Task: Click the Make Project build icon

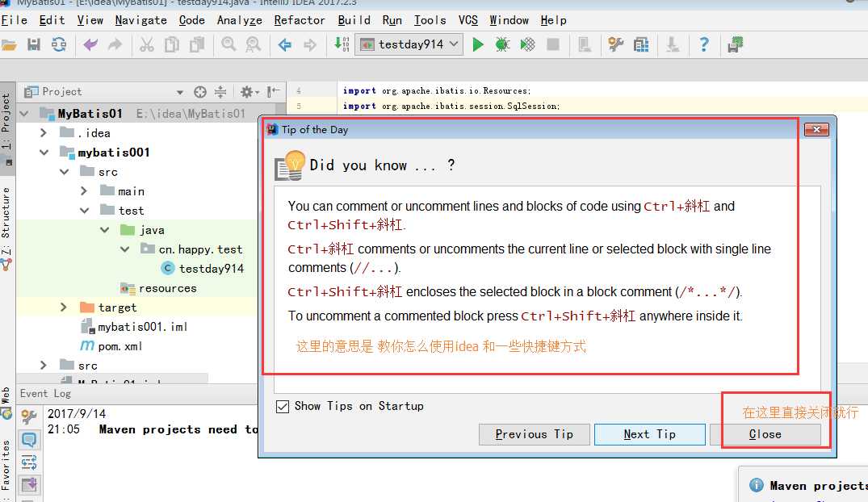Action: [x=342, y=44]
